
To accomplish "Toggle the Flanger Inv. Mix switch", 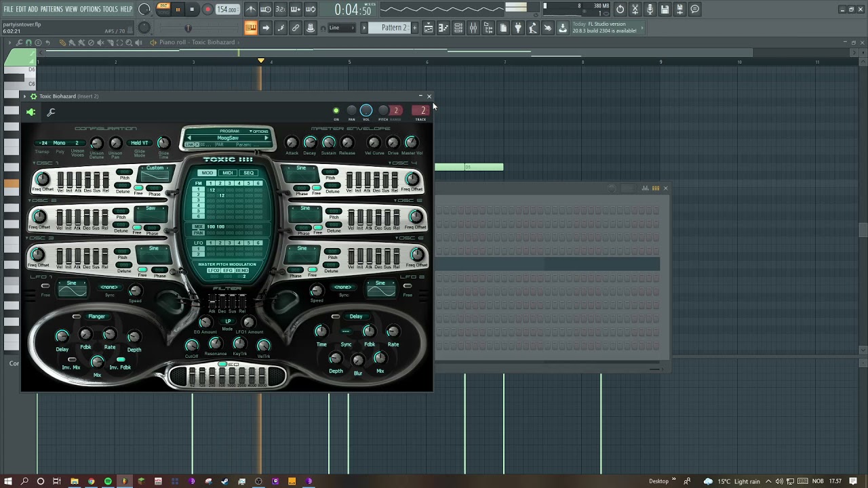I will tap(72, 360).
